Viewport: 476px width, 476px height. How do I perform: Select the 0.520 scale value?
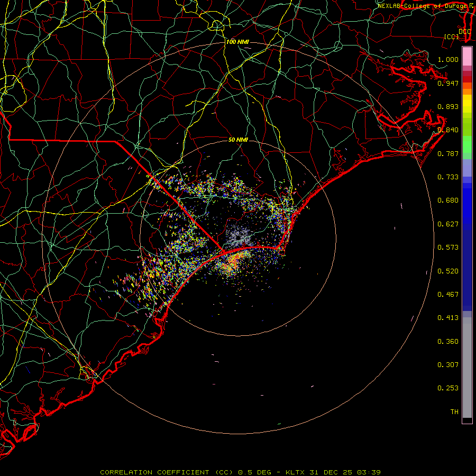(x=448, y=271)
